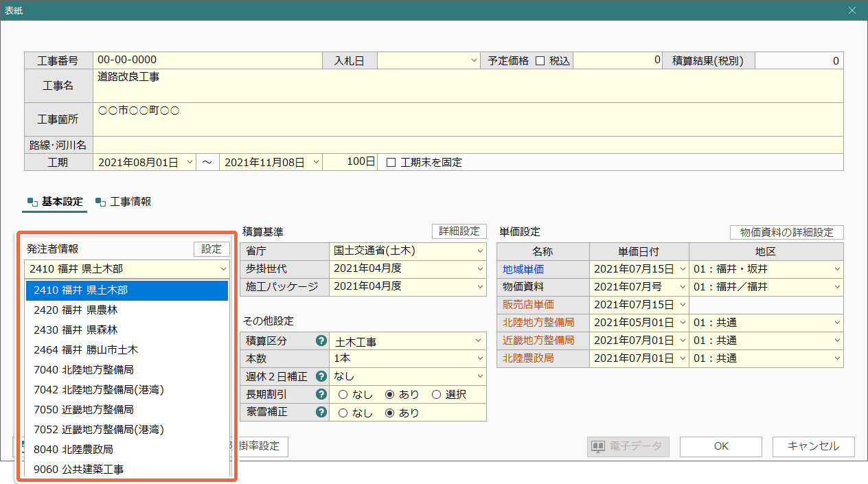Click the 予定価格 amount field
The width and height of the screenshot is (868, 484).
point(617,60)
